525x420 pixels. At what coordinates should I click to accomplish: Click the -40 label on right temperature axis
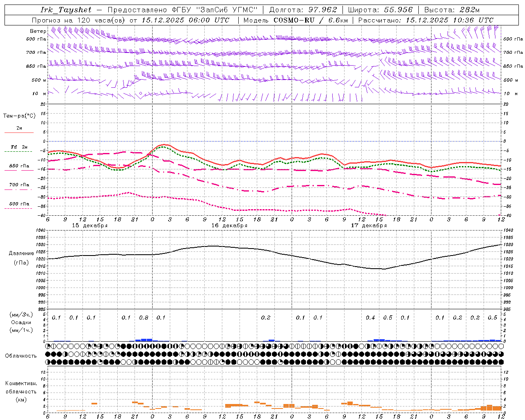[507, 216]
